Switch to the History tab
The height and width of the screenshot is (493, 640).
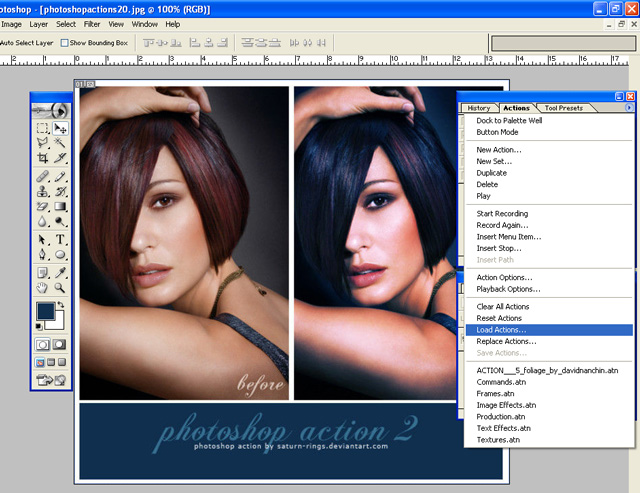pos(479,108)
